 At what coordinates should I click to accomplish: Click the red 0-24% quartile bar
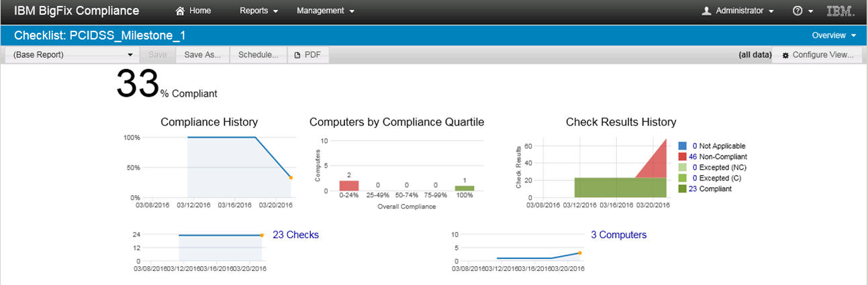[x=349, y=186]
